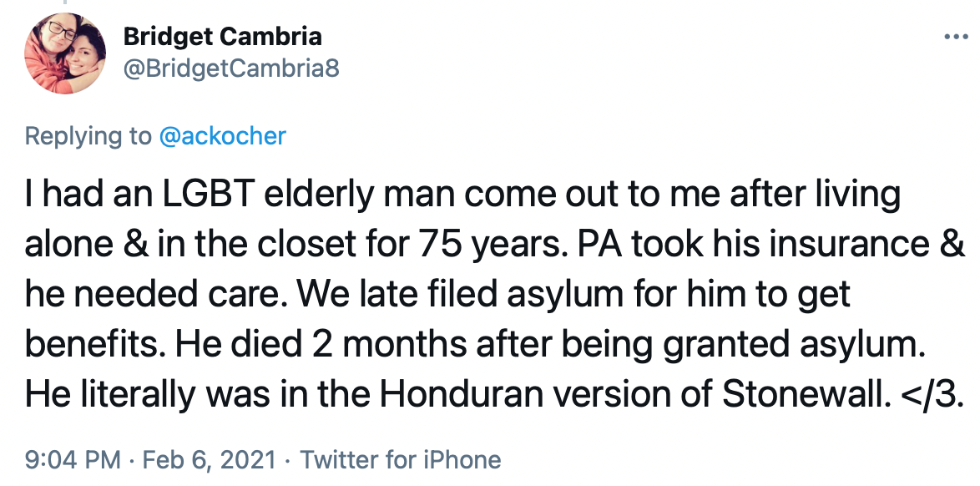Click the '</3' broken heart text
980x486 pixels.
click(x=927, y=393)
